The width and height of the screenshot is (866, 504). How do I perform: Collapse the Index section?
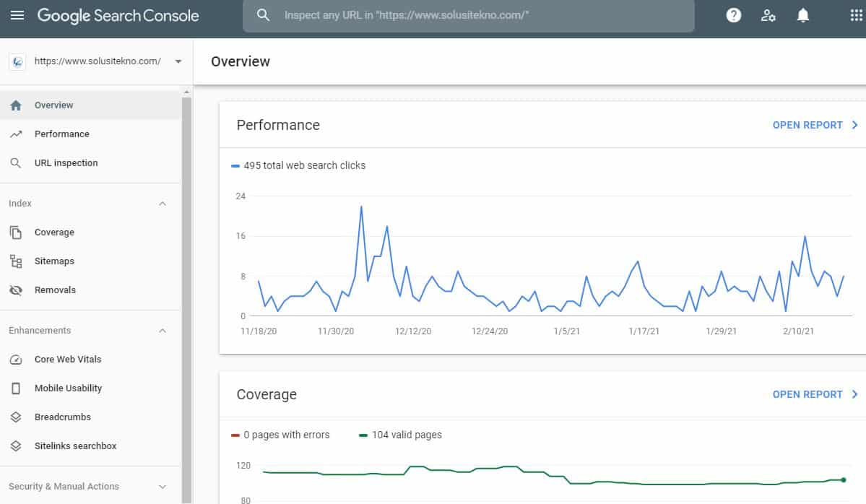(x=163, y=204)
